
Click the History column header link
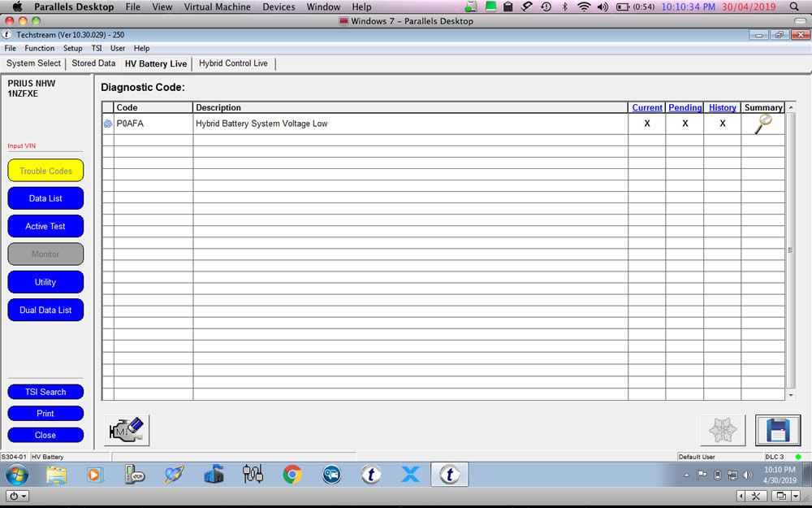tap(723, 107)
